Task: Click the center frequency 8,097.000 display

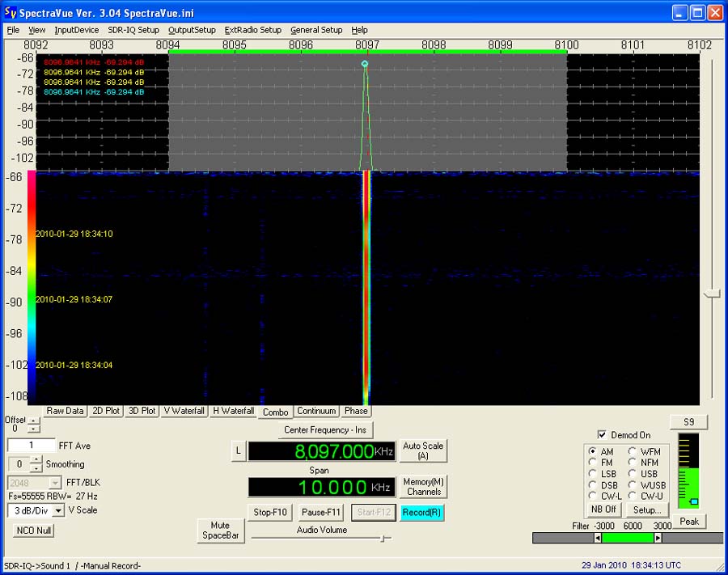Action: (x=322, y=451)
